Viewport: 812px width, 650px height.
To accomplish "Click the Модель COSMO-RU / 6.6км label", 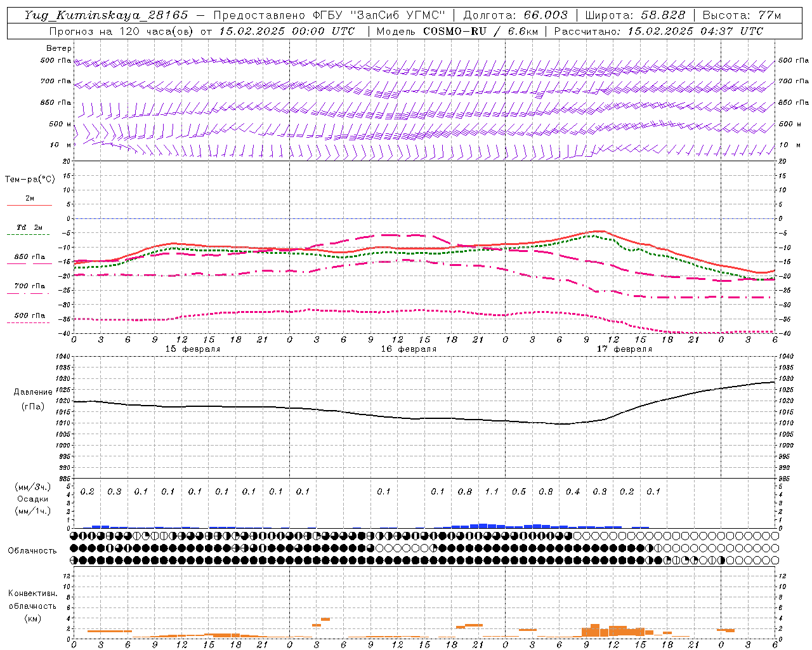I will pyautogui.click(x=457, y=31).
